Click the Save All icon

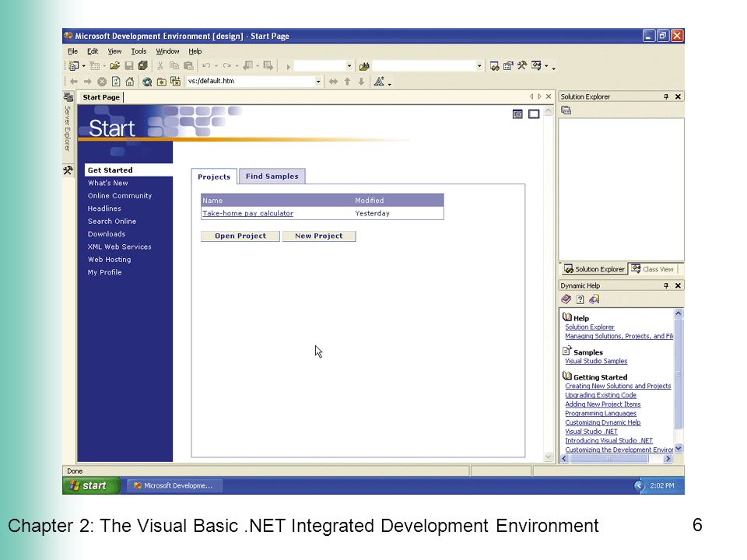142,65
